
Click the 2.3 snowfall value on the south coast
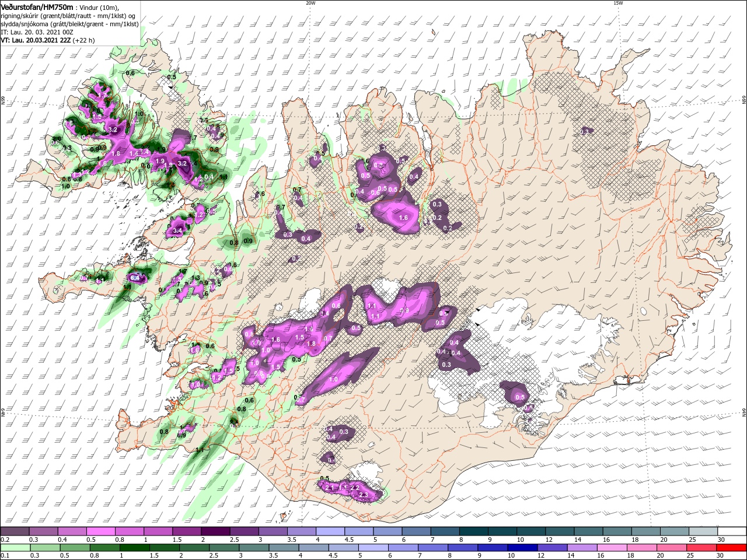coord(364,495)
